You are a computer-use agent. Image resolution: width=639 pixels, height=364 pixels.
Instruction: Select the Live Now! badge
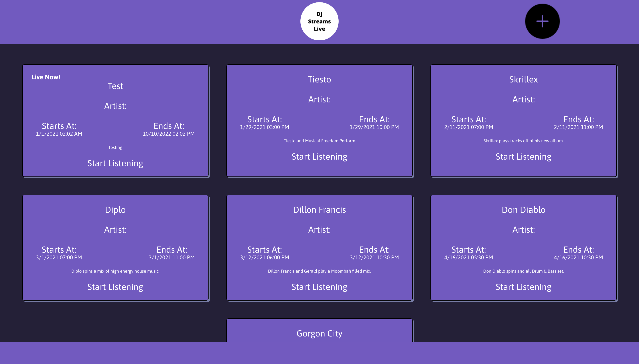pos(46,77)
